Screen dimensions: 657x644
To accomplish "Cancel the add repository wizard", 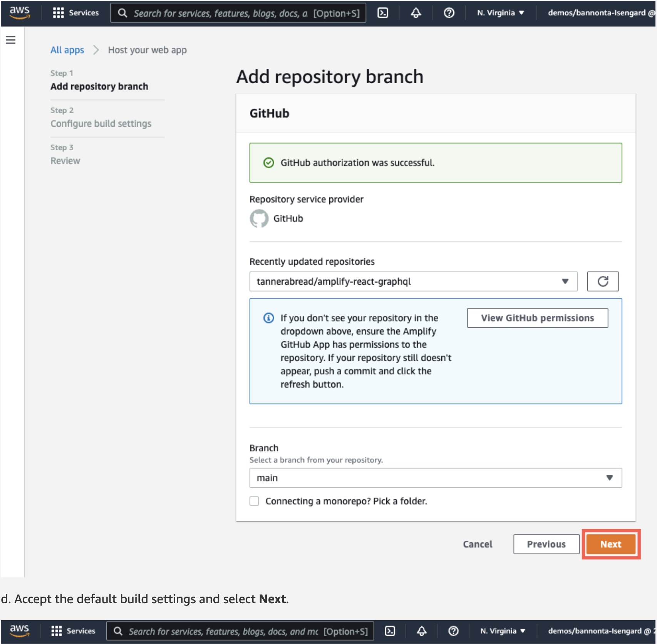I will point(477,544).
